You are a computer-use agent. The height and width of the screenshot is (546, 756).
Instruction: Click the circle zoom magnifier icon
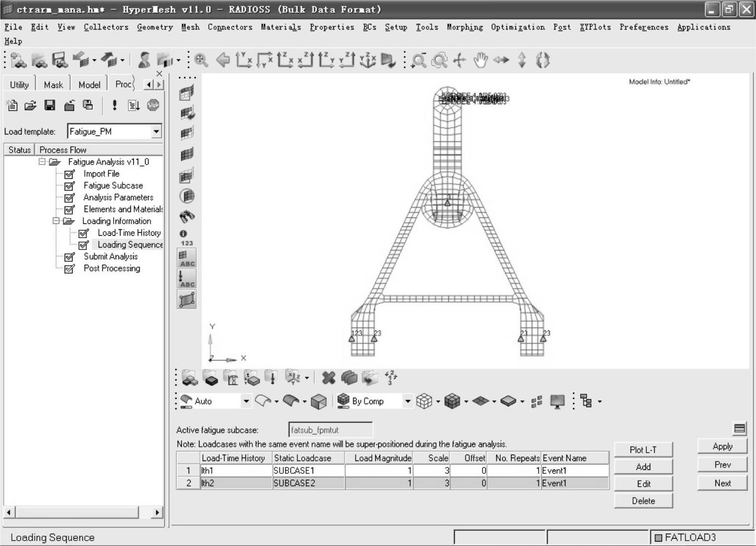439,60
